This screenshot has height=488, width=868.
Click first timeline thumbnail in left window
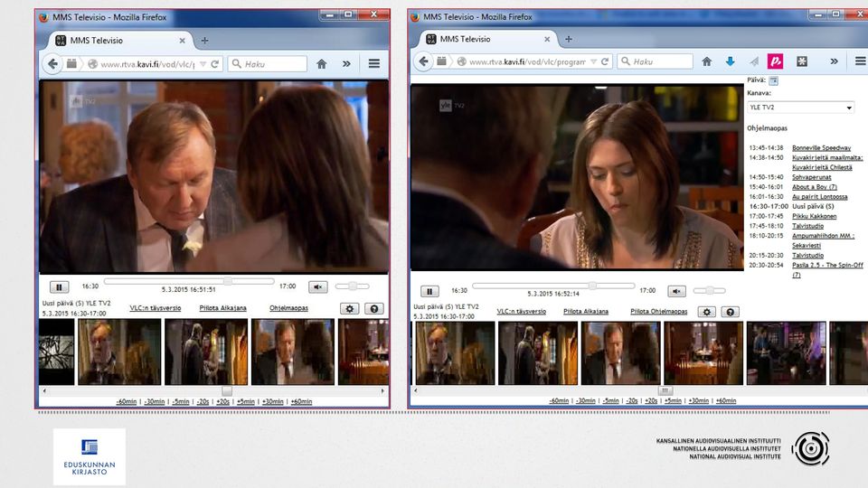(56, 352)
